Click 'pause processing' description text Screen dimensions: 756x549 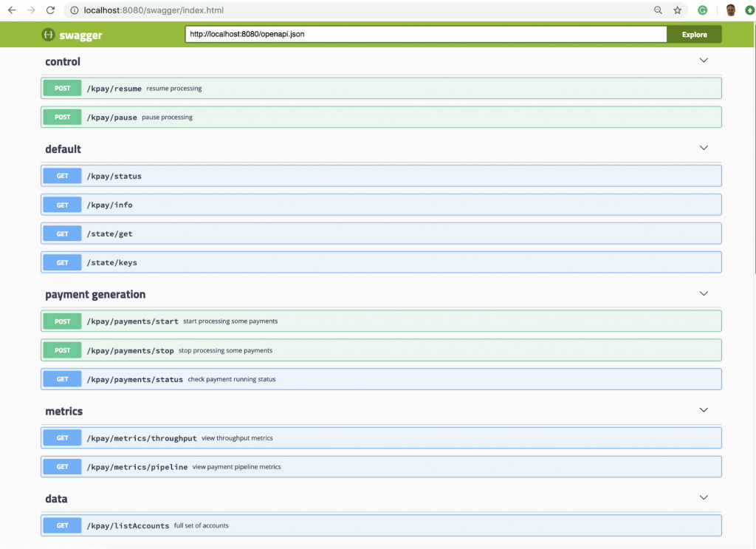click(168, 117)
